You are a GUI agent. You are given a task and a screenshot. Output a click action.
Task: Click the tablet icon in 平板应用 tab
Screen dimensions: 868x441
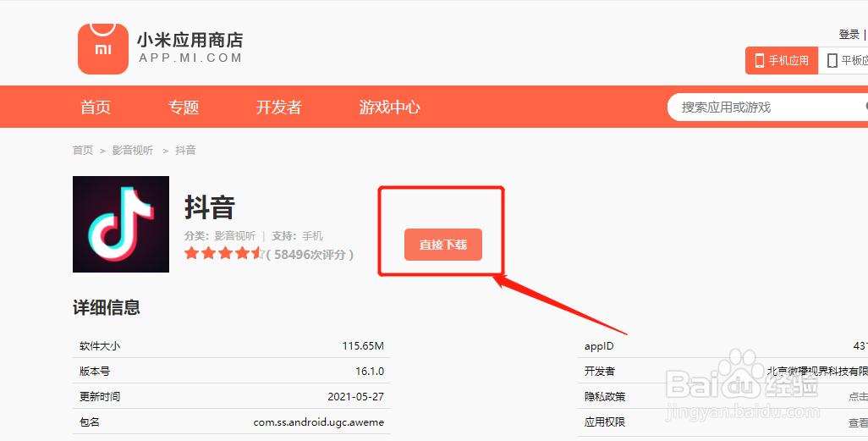coord(832,60)
